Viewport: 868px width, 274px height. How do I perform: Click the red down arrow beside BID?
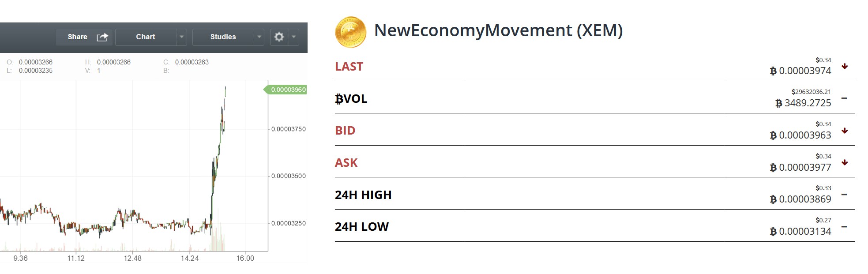pyautogui.click(x=845, y=131)
